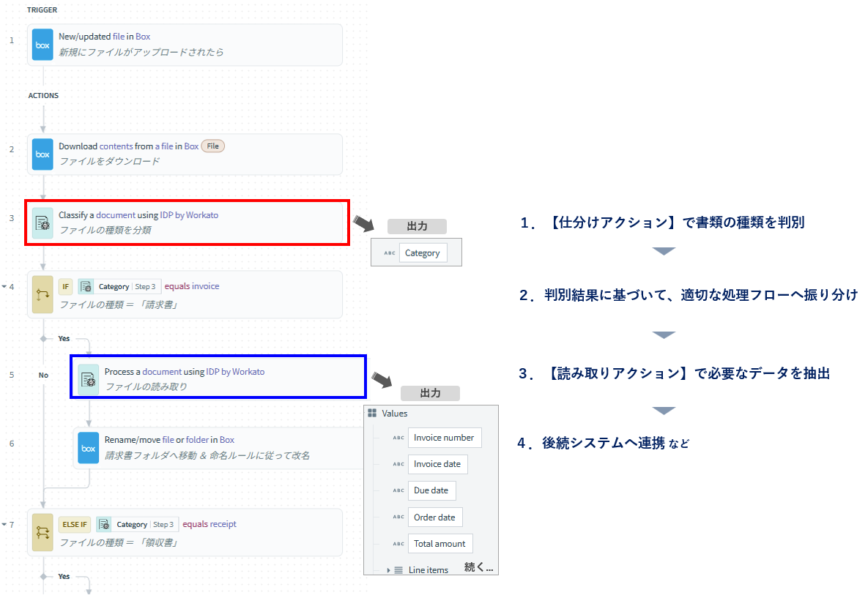Open the IF Category equals invoice step
The width and height of the screenshot is (868, 598).
pyautogui.click(x=185, y=295)
